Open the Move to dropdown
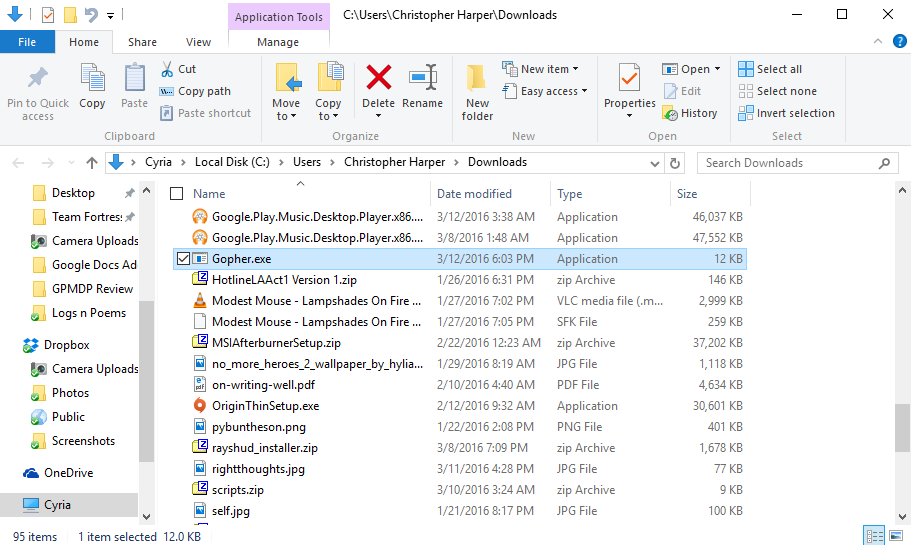The height and width of the screenshot is (545, 911). (x=286, y=110)
